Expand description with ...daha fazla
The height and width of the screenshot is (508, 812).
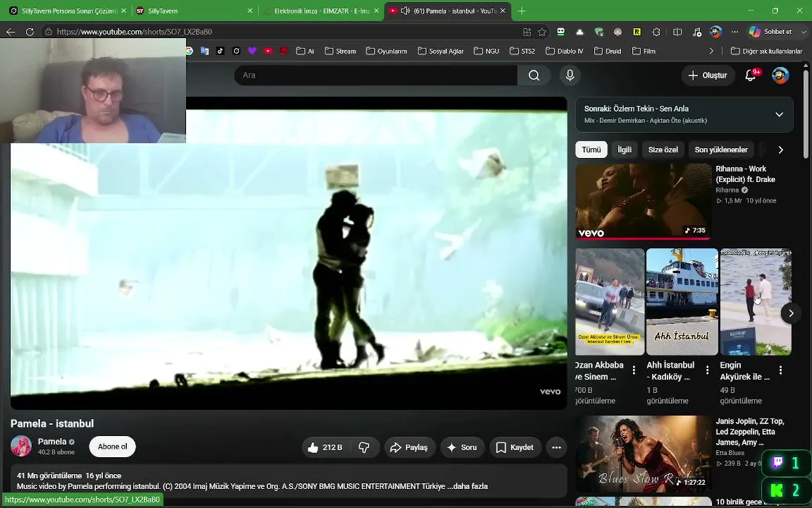[467, 486]
